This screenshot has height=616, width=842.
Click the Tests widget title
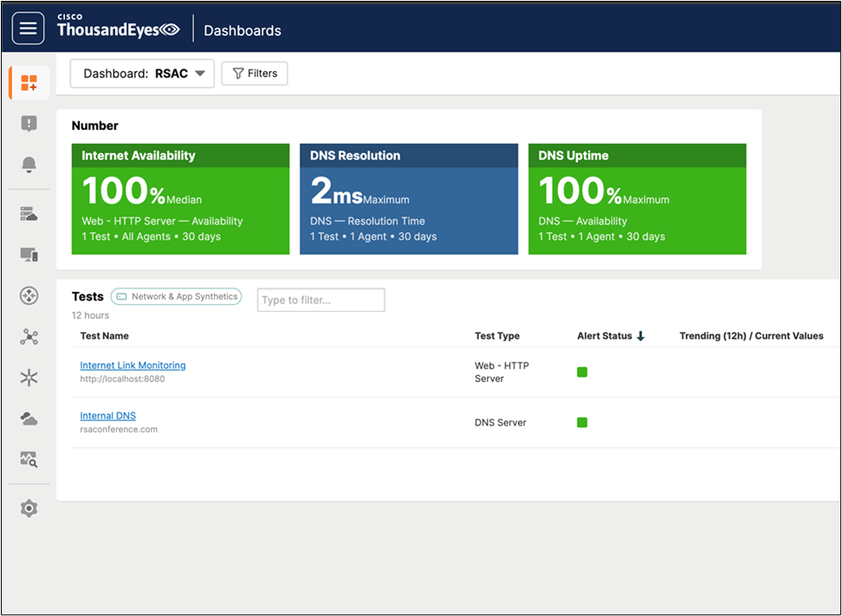click(x=87, y=296)
